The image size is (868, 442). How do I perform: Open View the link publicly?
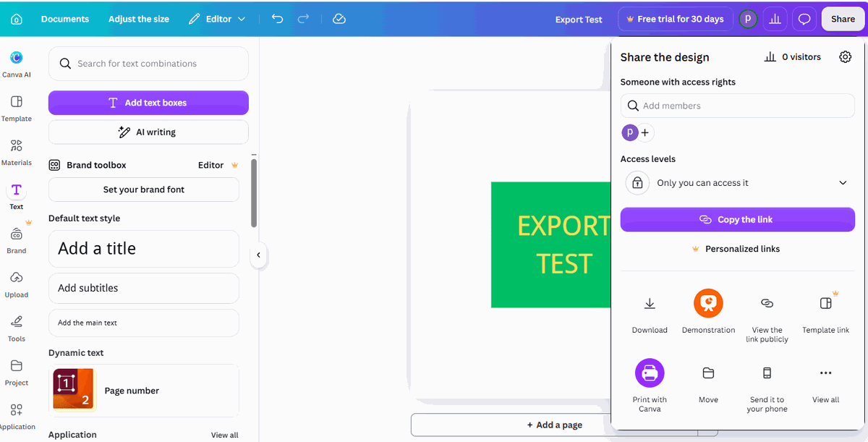(x=767, y=316)
